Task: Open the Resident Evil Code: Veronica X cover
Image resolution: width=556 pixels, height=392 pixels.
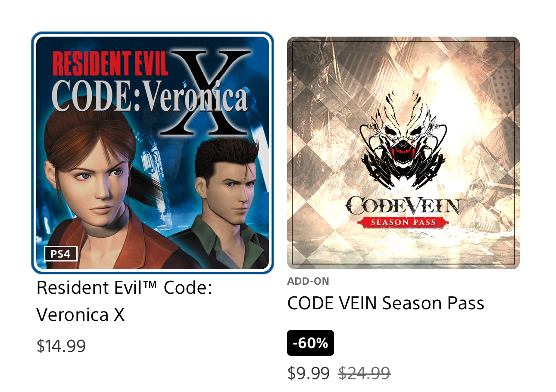Action: pos(153,153)
